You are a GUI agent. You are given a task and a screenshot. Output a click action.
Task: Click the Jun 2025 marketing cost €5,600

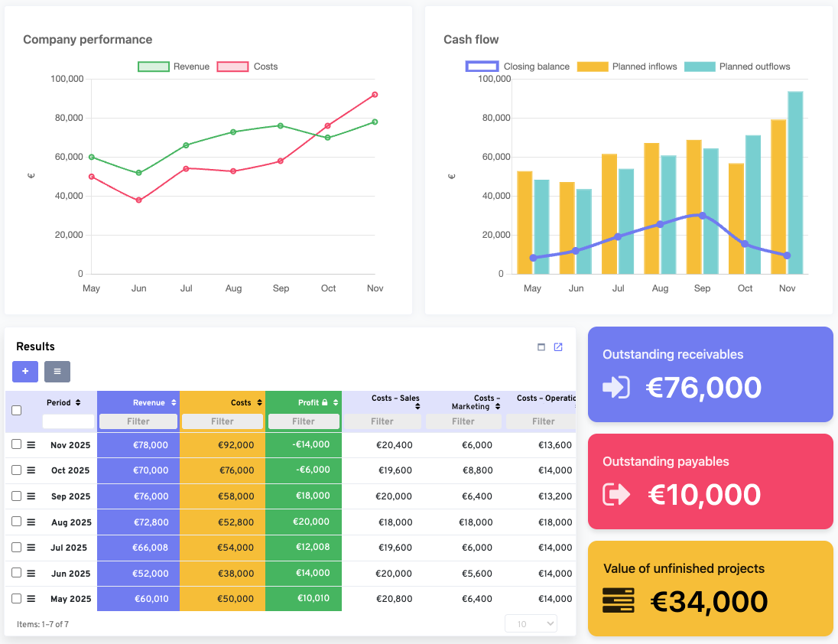[x=476, y=574]
